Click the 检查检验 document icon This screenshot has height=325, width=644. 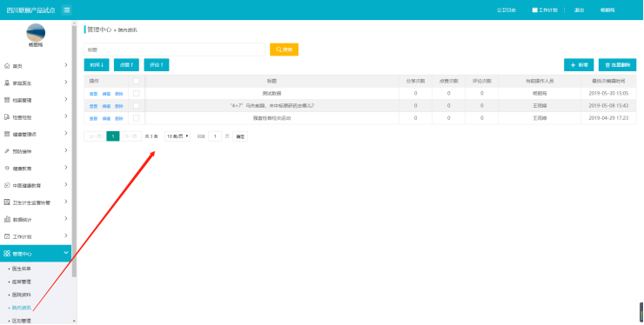point(7,117)
